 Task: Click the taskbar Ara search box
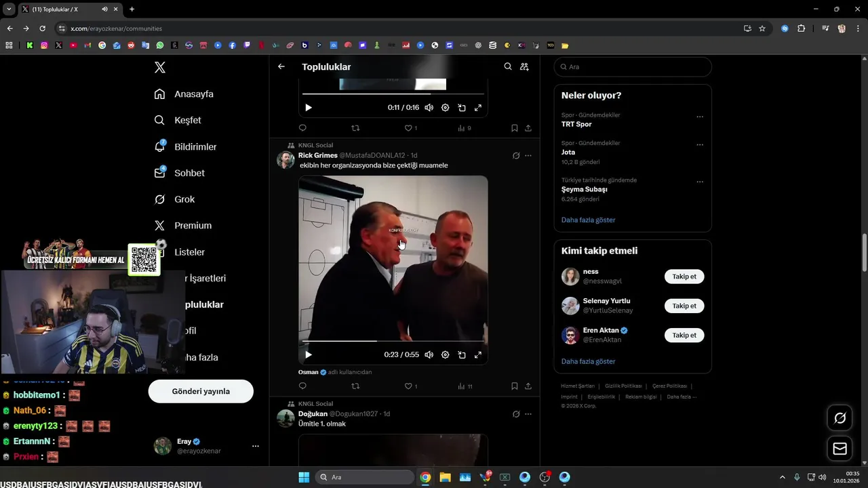click(366, 477)
